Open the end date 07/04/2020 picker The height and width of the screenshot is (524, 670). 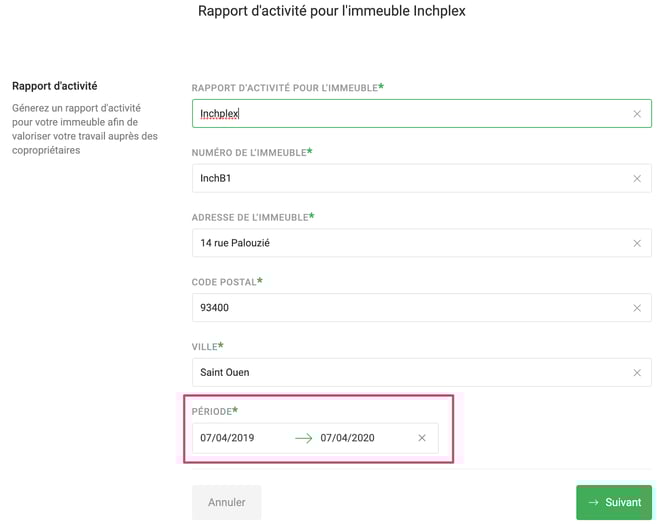[348, 438]
